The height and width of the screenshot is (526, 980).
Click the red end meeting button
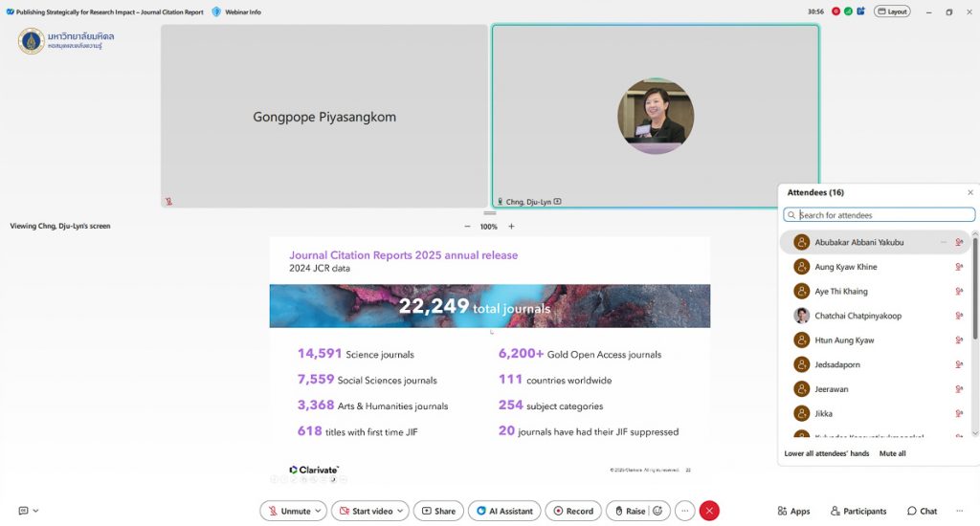coord(709,511)
